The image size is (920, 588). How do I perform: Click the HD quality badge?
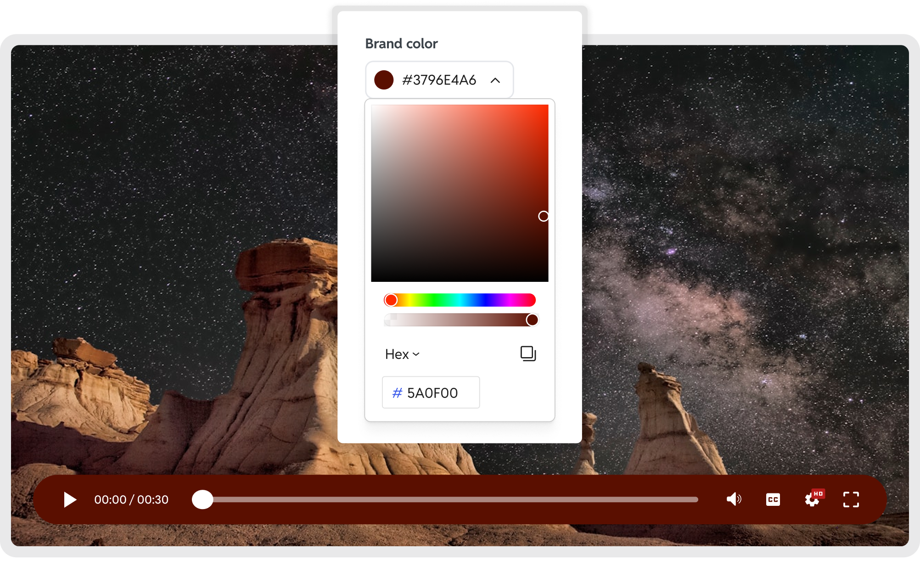pyautogui.click(x=819, y=493)
